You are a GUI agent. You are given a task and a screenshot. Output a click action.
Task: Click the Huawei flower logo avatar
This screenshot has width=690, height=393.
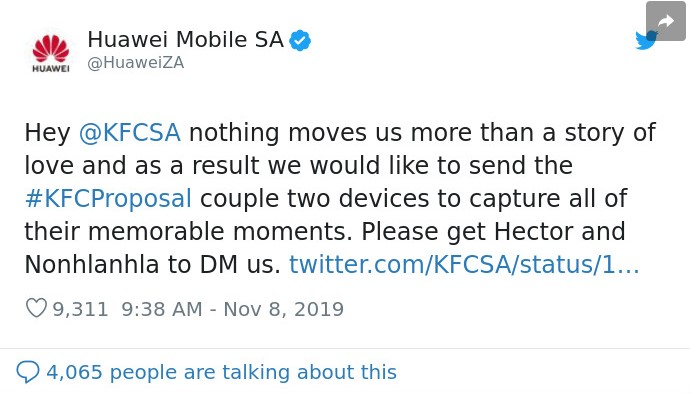pyautogui.click(x=51, y=54)
